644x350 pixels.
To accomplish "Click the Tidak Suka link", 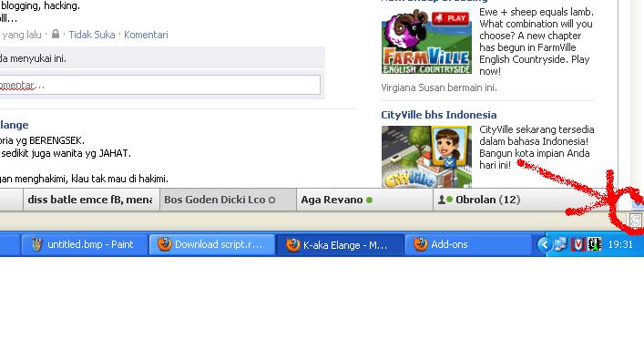I will pos(92,35).
